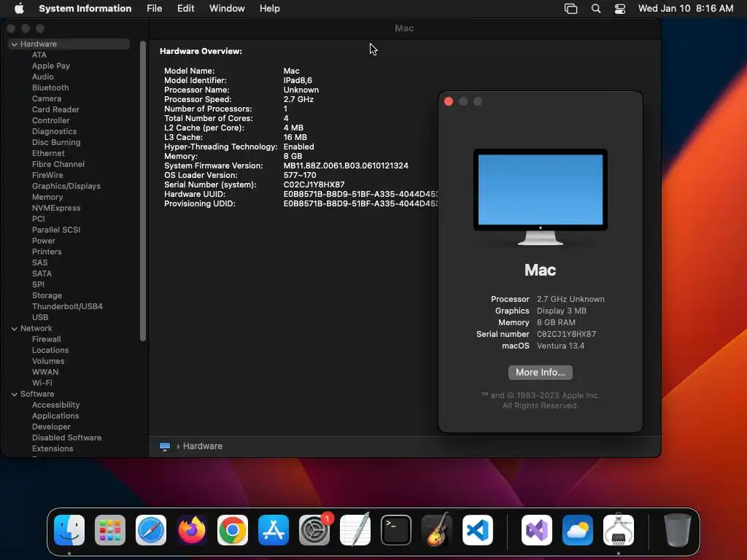The image size is (747, 560).
Task: Open Launchpad in the dock
Action: click(110, 530)
